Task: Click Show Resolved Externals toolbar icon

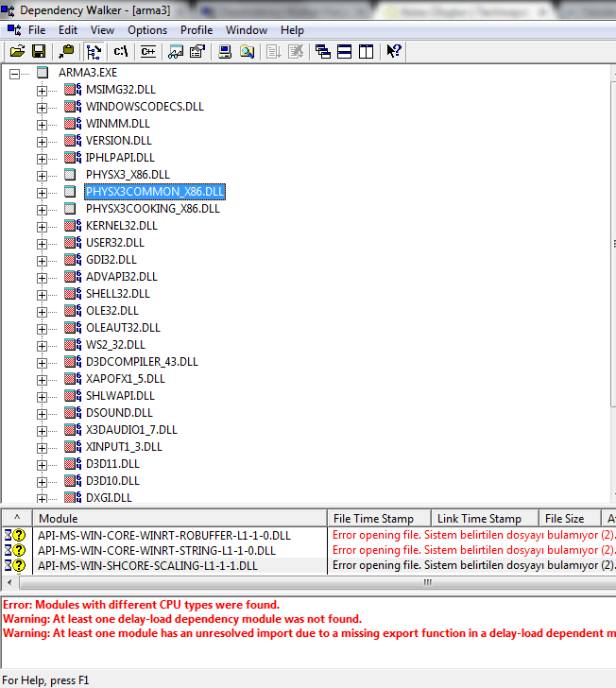Action: pos(176,51)
